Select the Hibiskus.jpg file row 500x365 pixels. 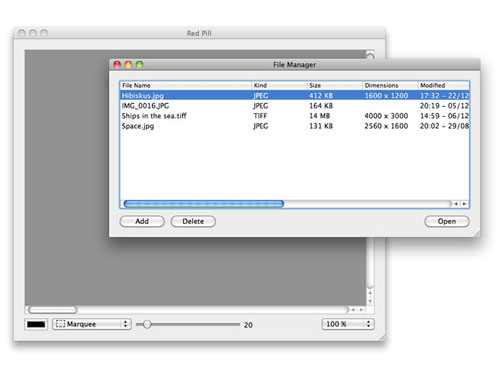pyautogui.click(x=295, y=96)
